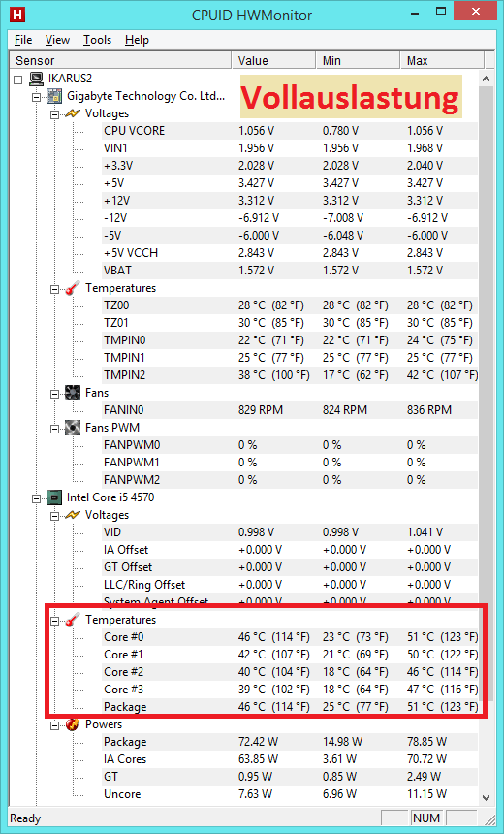Click the motherboard Temperatures thermometer icon
This screenshot has width=504, height=834.
coord(73,288)
